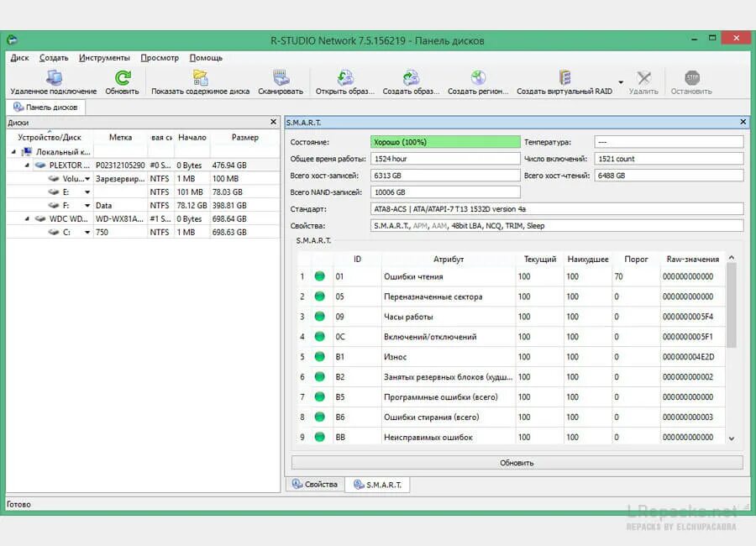Click status indicator of Износ attribute
The image size is (756, 546).
click(x=320, y=357)
